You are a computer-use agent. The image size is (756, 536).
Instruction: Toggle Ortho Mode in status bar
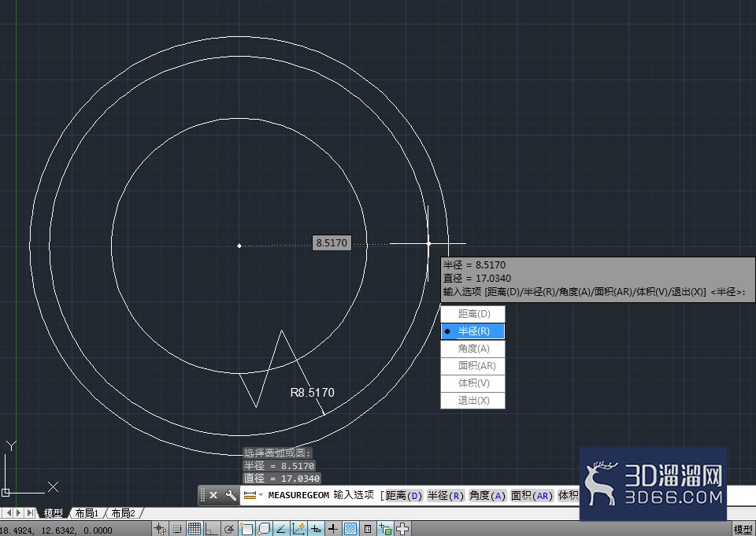212,529
